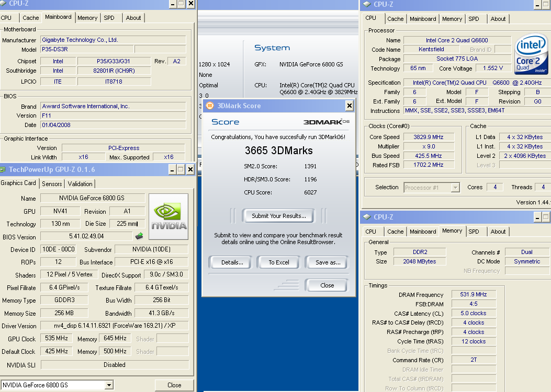
Task: Click the Bandwidth value 41.3 GB/s
Action: click(162, 313)
